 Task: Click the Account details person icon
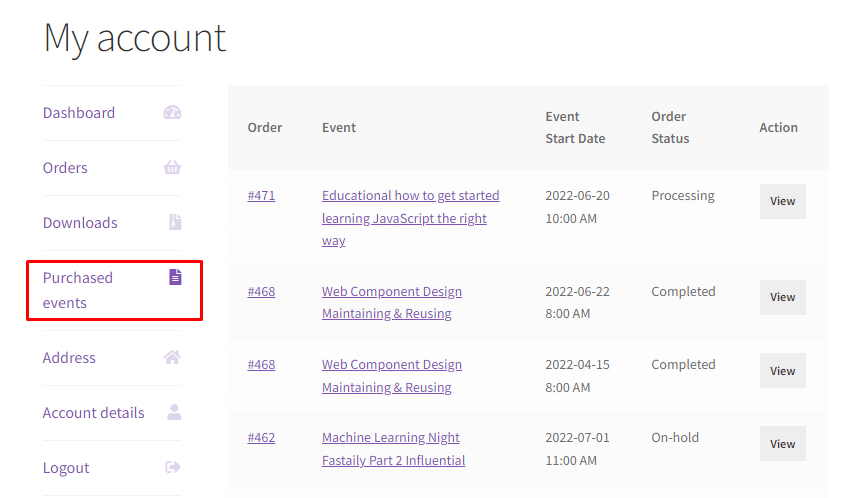tap(174, 412)
